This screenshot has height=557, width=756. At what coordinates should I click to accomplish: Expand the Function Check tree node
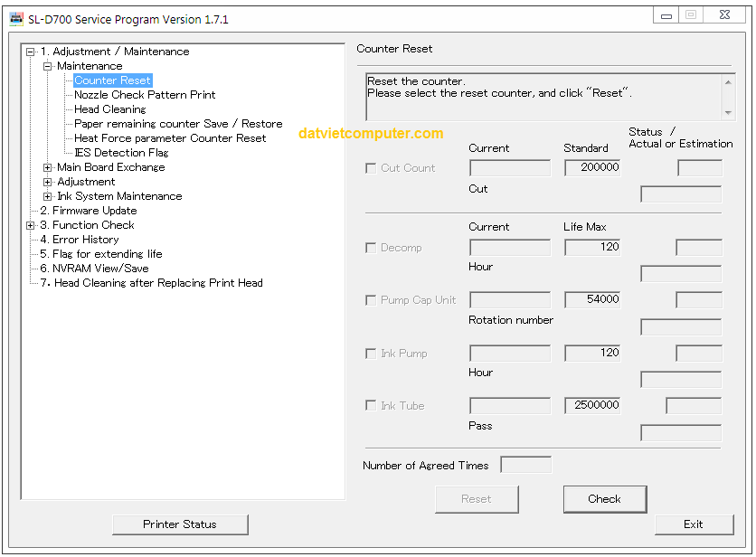[x=31, y=225]
